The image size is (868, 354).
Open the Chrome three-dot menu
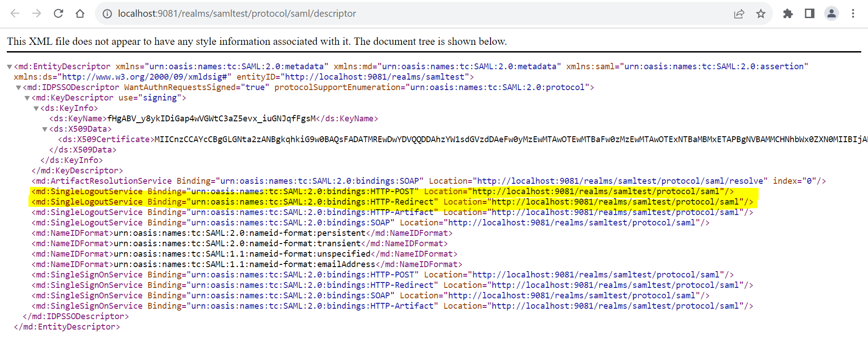(853, 14)
